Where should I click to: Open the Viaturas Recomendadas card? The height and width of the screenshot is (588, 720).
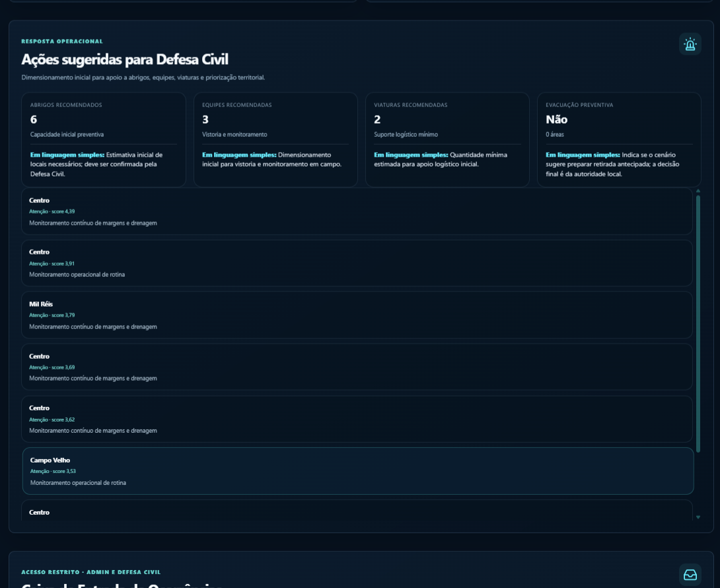(447, 139)
